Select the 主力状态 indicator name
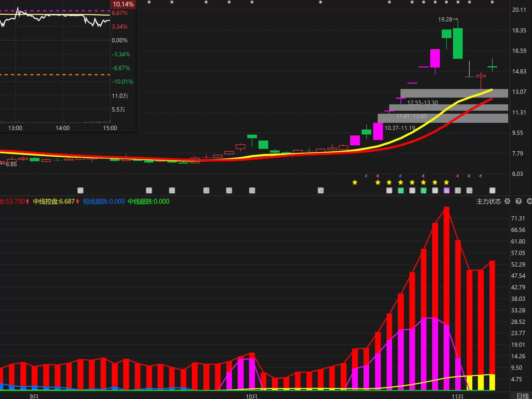Screen dimensions: 532x399 (489, 201)
